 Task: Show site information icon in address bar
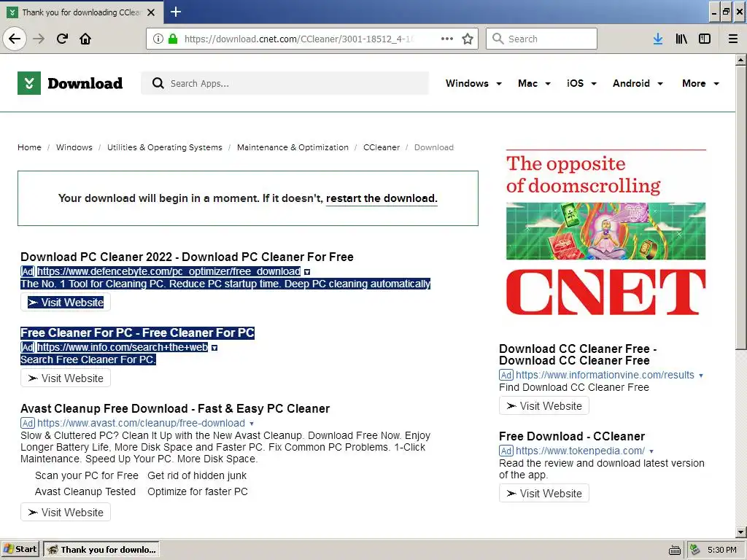(x=158, y=39)
